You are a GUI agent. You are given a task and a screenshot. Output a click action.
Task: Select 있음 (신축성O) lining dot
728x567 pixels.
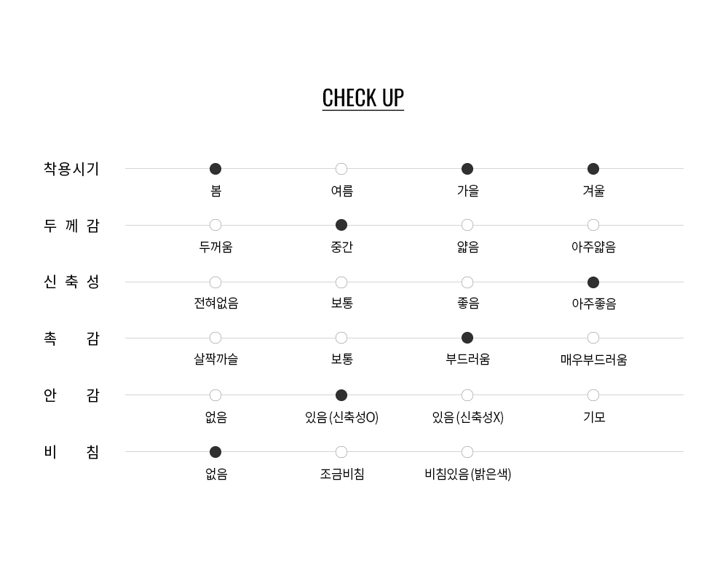click(341, 395)
